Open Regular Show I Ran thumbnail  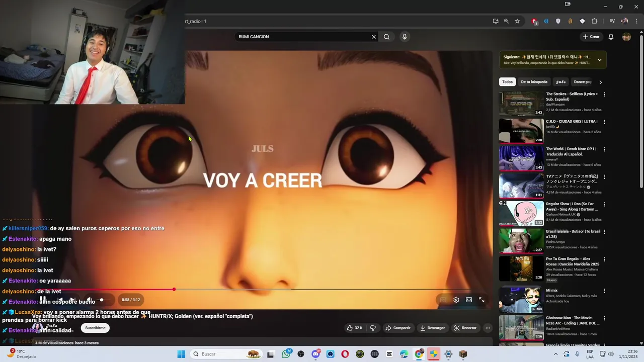tap(521, 213)
